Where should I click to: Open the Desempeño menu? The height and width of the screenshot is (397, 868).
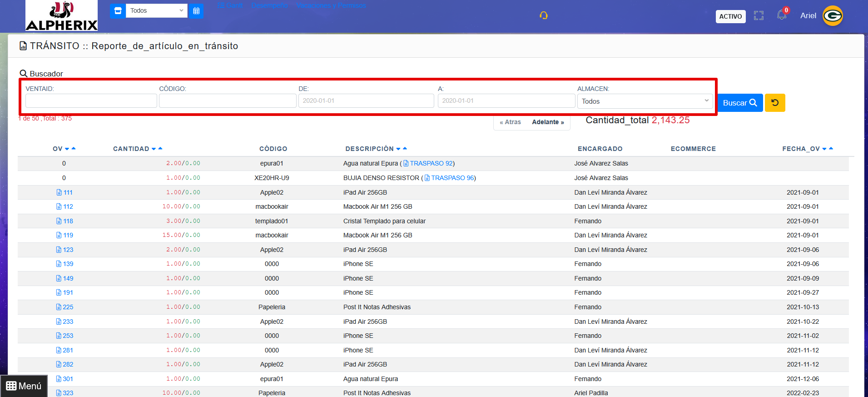point(269,5)
